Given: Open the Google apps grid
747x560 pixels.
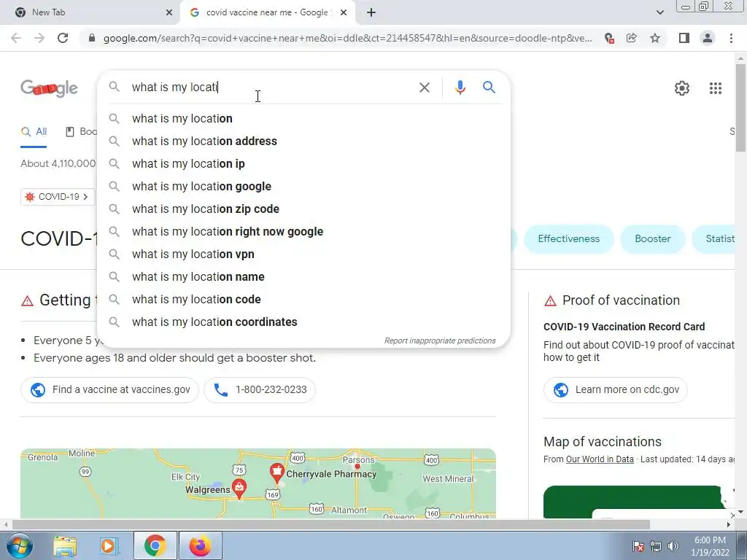Looking at the screenshot, I should tap(715, 88).
